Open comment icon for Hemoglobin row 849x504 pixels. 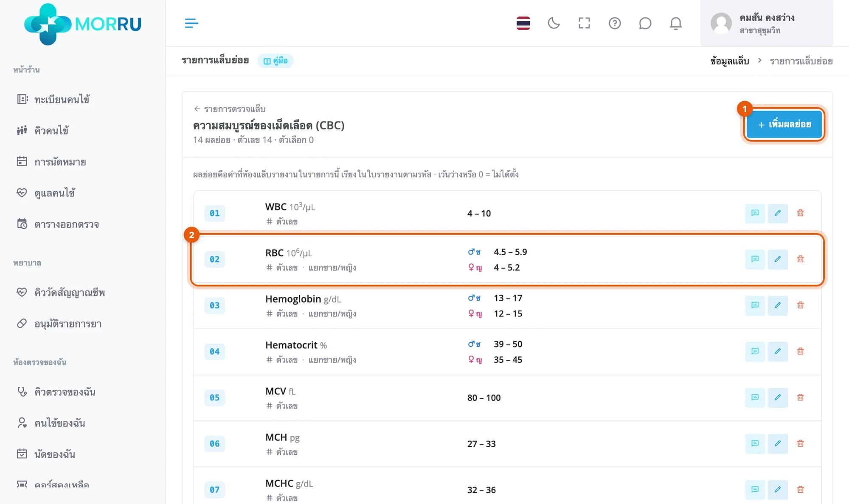click(x=755, y=305)
